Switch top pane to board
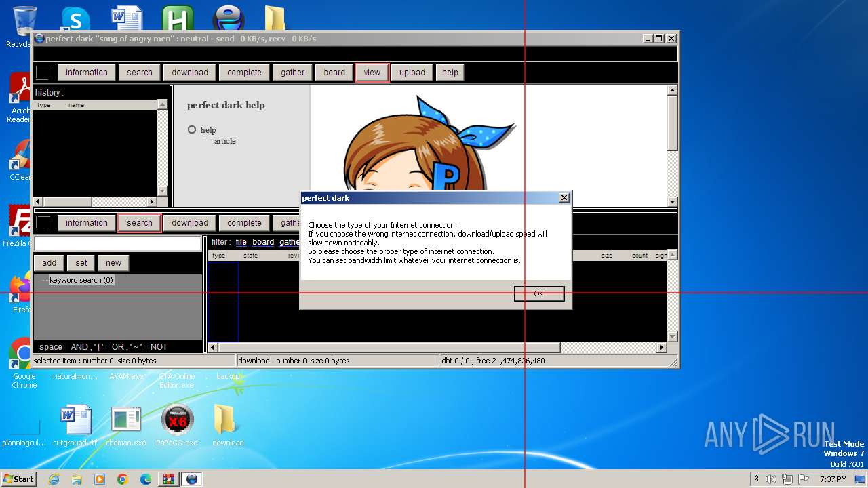868x488 pixels. [334, 73]
